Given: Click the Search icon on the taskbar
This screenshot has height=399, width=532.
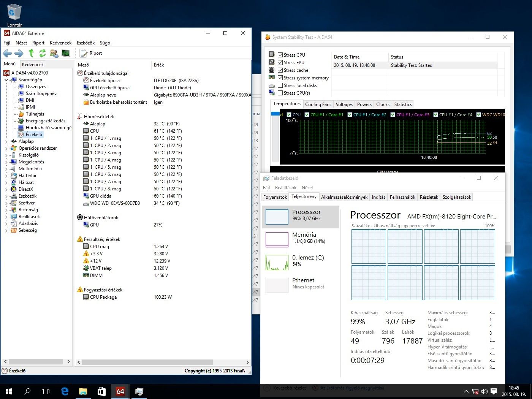Looking at the screenshot, I should tap(27, 391).
